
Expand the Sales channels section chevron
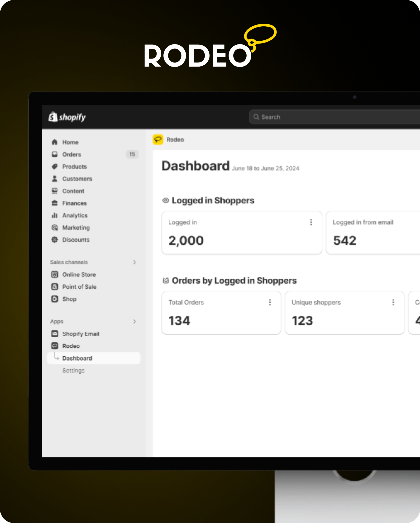click(135, 262)
